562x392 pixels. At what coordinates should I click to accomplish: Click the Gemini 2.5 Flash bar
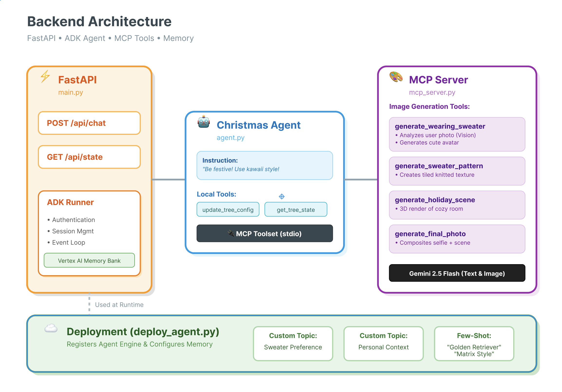point(457,273)
